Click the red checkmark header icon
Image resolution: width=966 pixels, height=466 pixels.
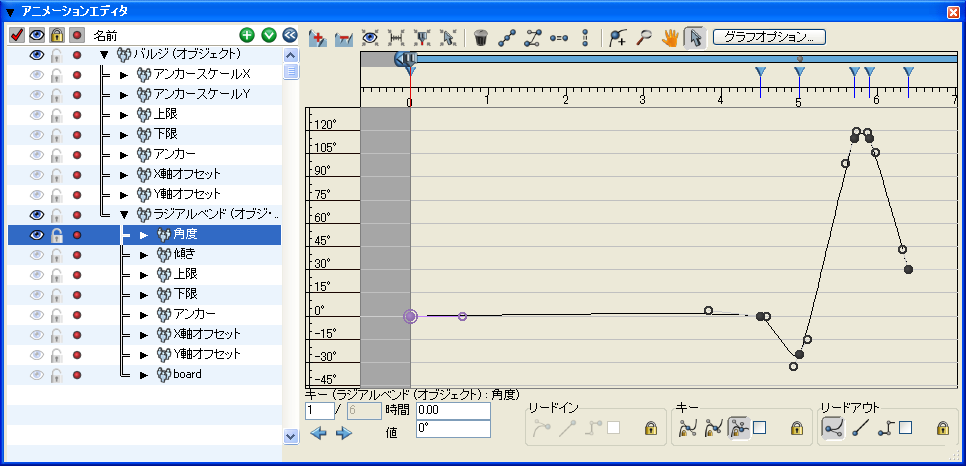click(17, 35)
